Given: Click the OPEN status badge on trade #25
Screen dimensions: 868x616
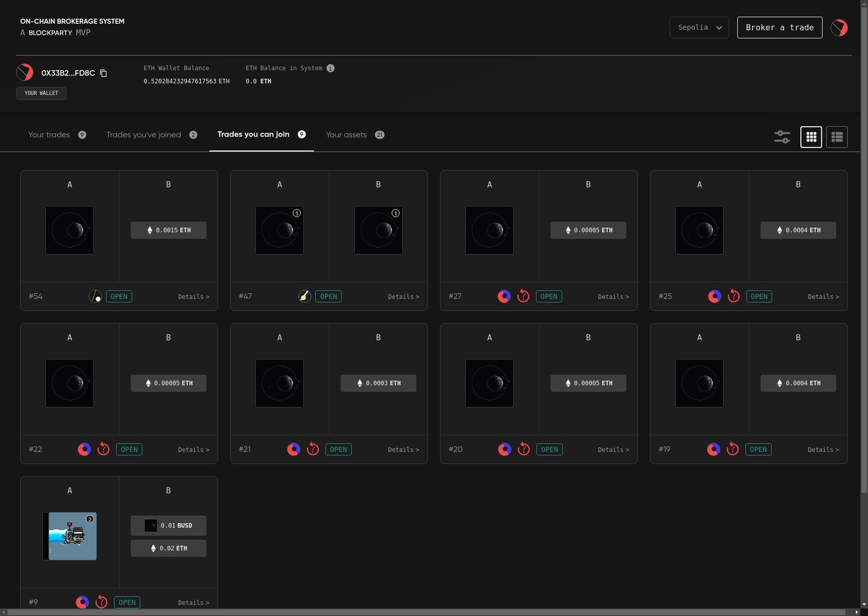Looking at the screenshot, I should click(x=758, y=296).
